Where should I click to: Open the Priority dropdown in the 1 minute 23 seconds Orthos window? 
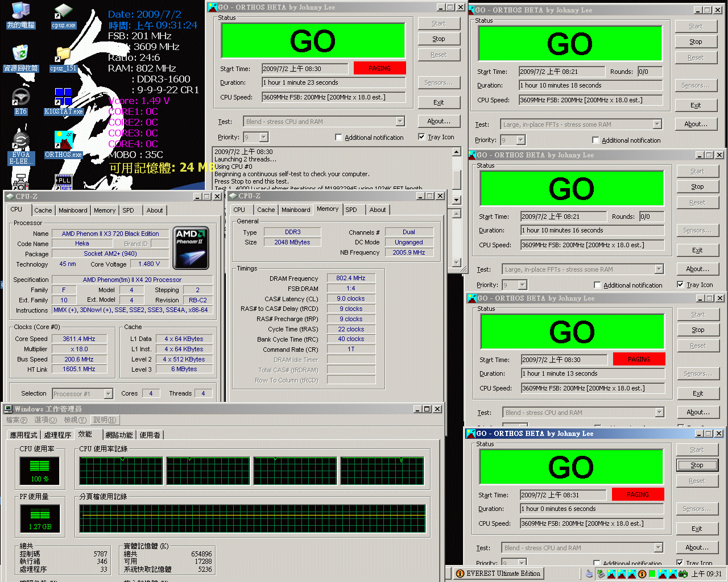(263, 138)
